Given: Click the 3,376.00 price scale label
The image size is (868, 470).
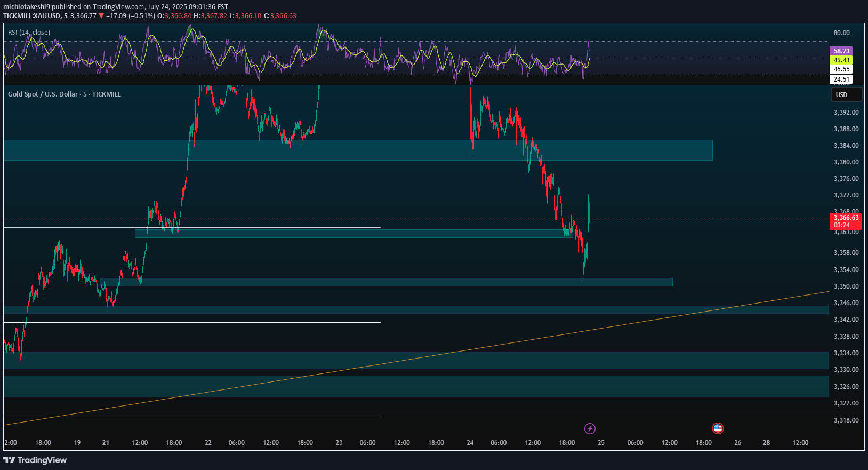Looking at the screenshot, I should (846, 179).
